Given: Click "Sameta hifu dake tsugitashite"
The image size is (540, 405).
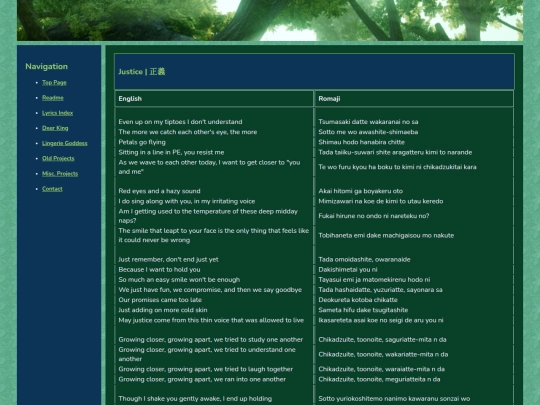Looking at the screenshot, I should click(363, 310).
